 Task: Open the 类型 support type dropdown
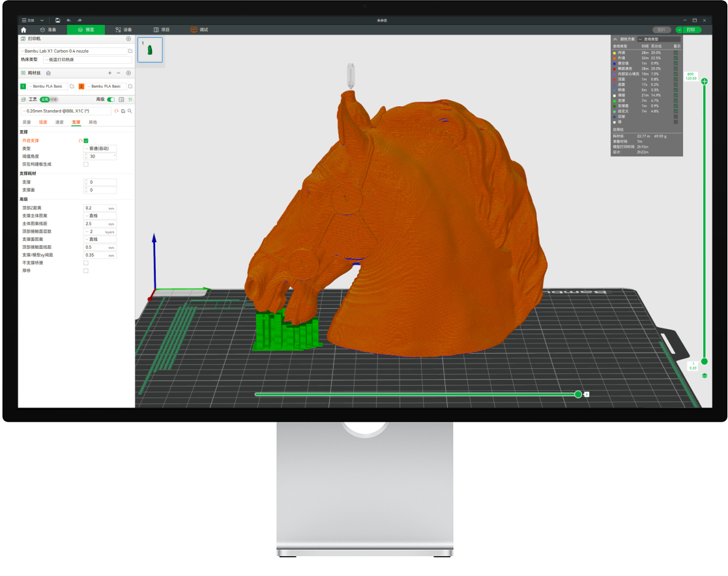click(100, 149)
